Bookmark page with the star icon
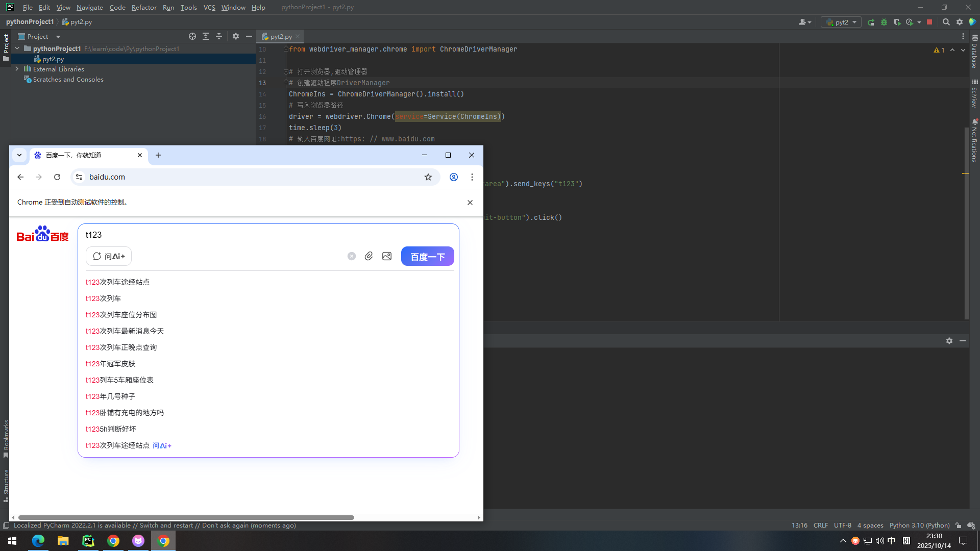The height and width of the screenshot is (551, 980). pyautogui.click(x=428, y=177)
